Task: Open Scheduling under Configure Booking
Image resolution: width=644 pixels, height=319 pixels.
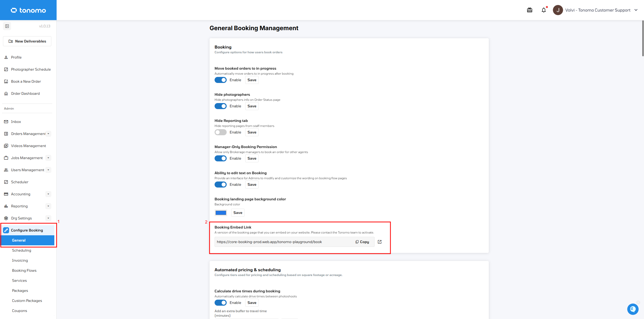Action: pos(22,250)
